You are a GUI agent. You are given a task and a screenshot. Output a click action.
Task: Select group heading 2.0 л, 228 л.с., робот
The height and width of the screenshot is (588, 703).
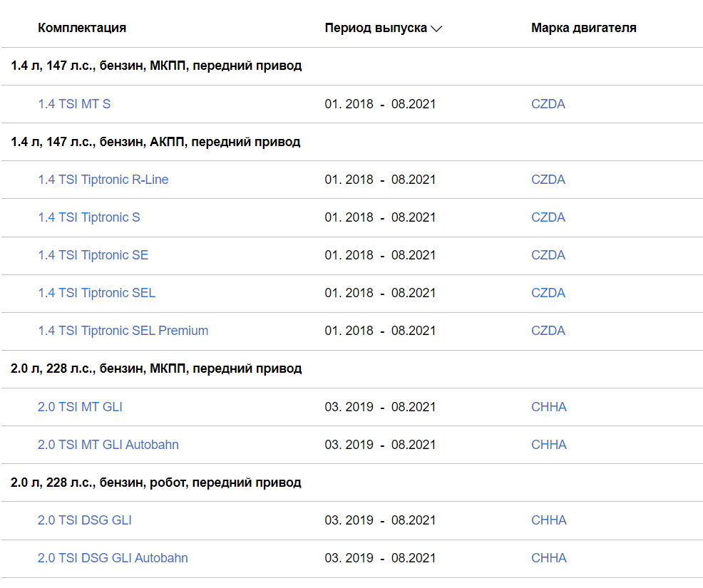(156, 483)
